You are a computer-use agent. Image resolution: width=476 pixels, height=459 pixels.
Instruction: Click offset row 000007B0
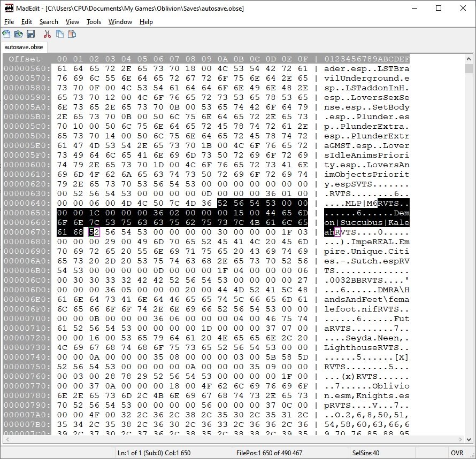tap(27, 424)
